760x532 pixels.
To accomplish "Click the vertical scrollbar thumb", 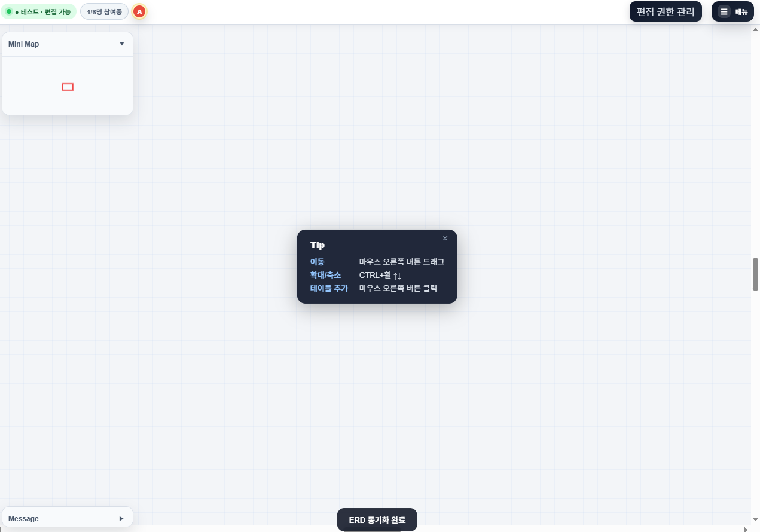I will click(x=755, y=274).
